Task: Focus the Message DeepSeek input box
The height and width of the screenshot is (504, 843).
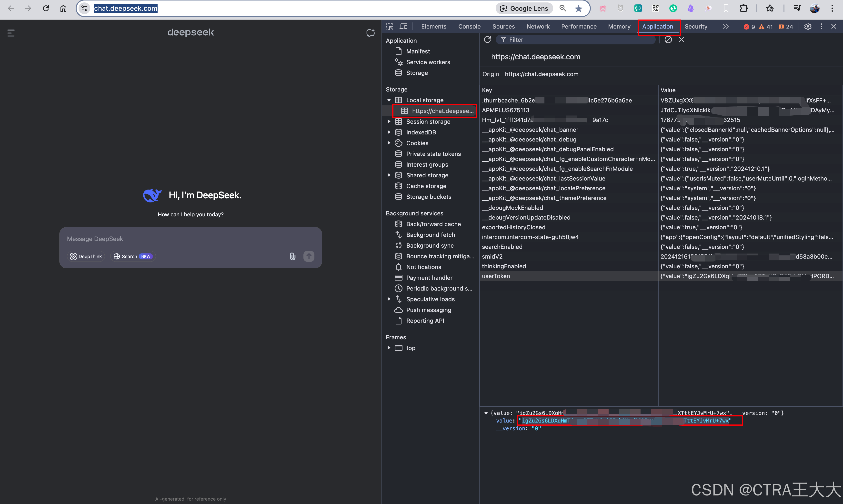Action: tap(190, 239)
